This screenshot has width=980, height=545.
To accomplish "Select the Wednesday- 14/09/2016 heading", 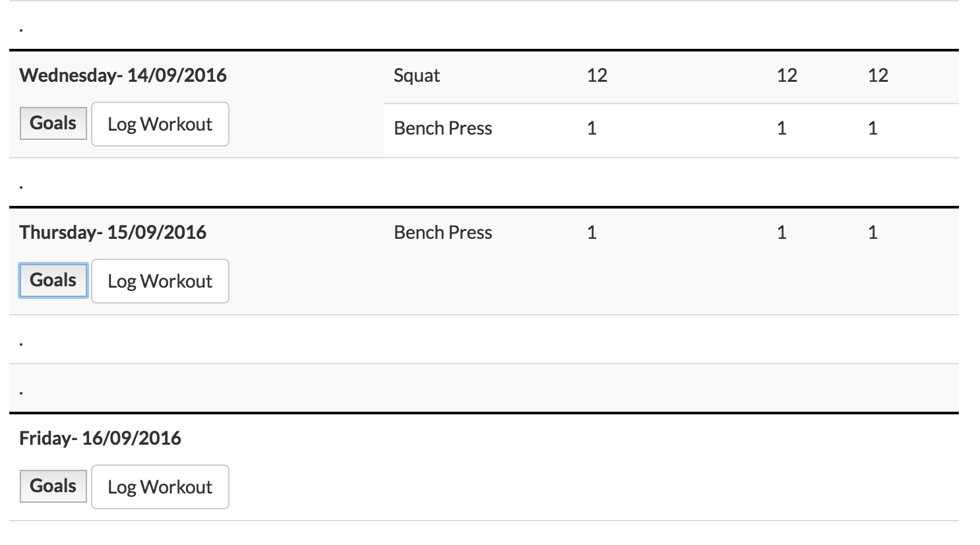I will point(123,75).
